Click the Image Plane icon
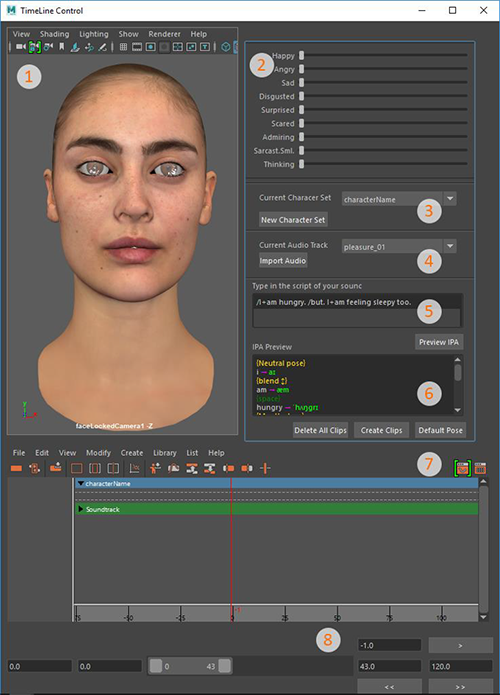The height and width of the screenshot is (695, 500). pyautogui.click(x=75, y=47)
